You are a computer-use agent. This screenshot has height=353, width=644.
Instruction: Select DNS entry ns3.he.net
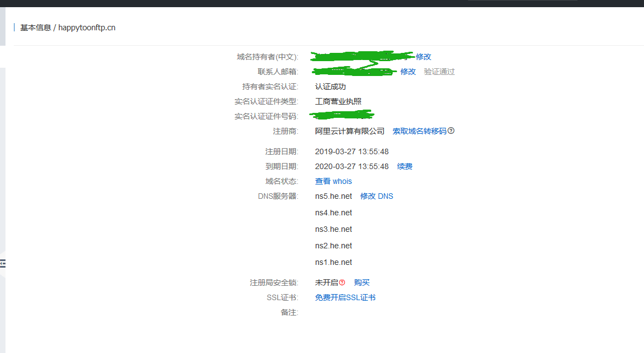point(333,229)
